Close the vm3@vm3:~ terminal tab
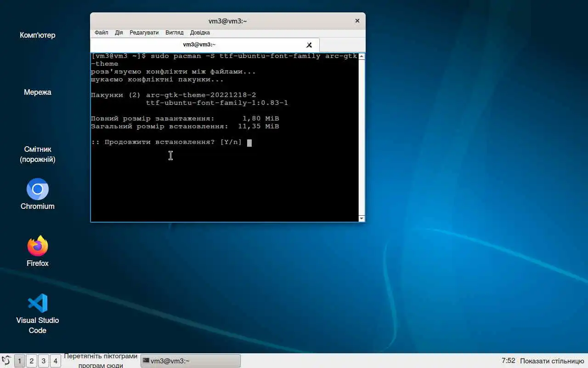Viewport: 588px width, 368px height. pos(309,45)
